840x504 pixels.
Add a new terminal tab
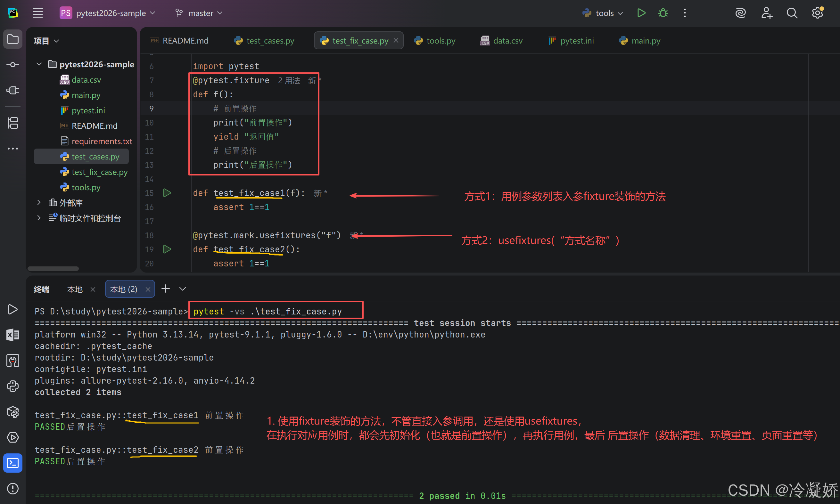point(166,289)
